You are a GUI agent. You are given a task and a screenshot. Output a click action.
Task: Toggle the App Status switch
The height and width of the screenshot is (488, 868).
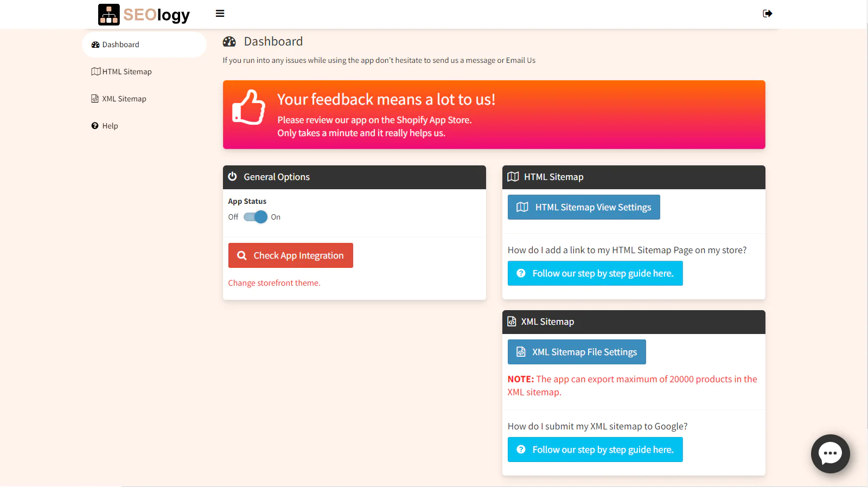(255, 217)
